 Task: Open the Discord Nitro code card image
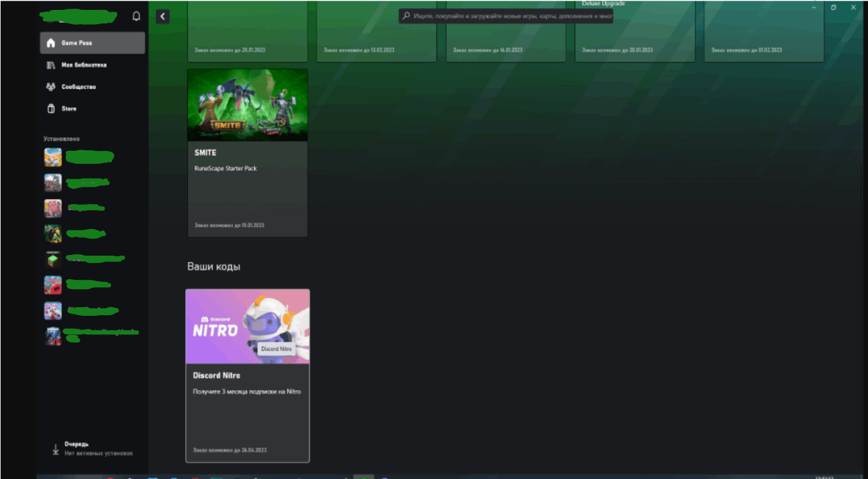247,326
